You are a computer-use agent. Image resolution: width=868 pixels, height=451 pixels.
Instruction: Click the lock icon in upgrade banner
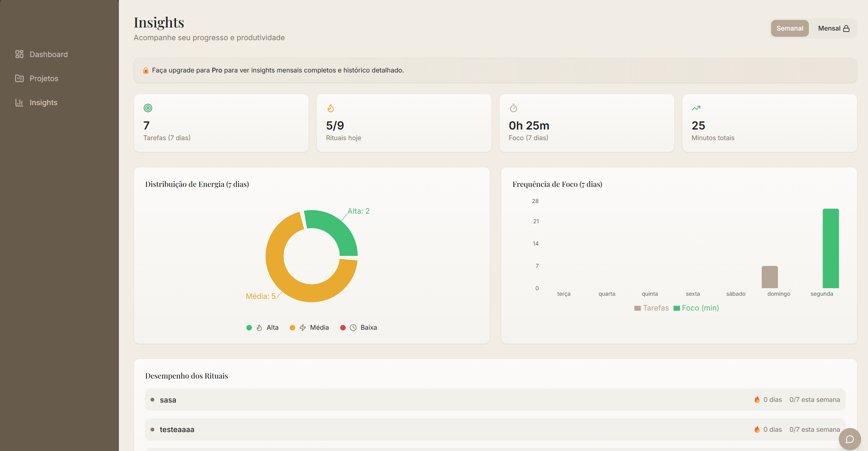pos(146,70)
